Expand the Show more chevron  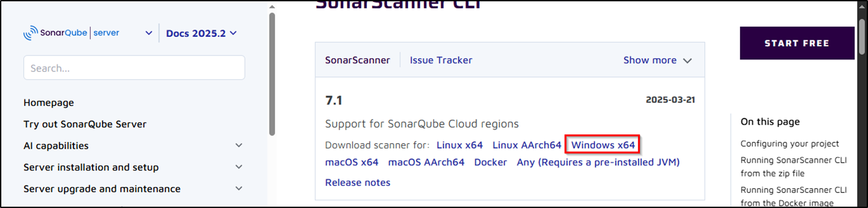687,61
